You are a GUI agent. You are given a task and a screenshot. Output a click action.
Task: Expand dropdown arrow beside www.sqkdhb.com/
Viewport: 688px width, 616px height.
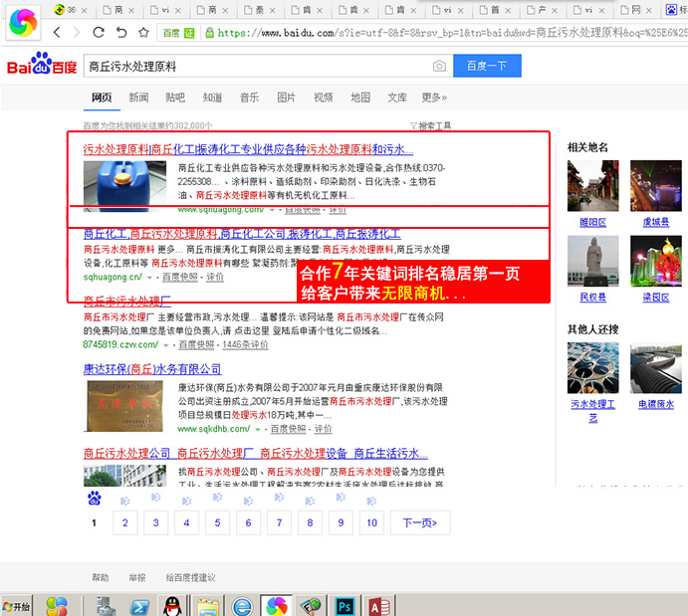258,429
